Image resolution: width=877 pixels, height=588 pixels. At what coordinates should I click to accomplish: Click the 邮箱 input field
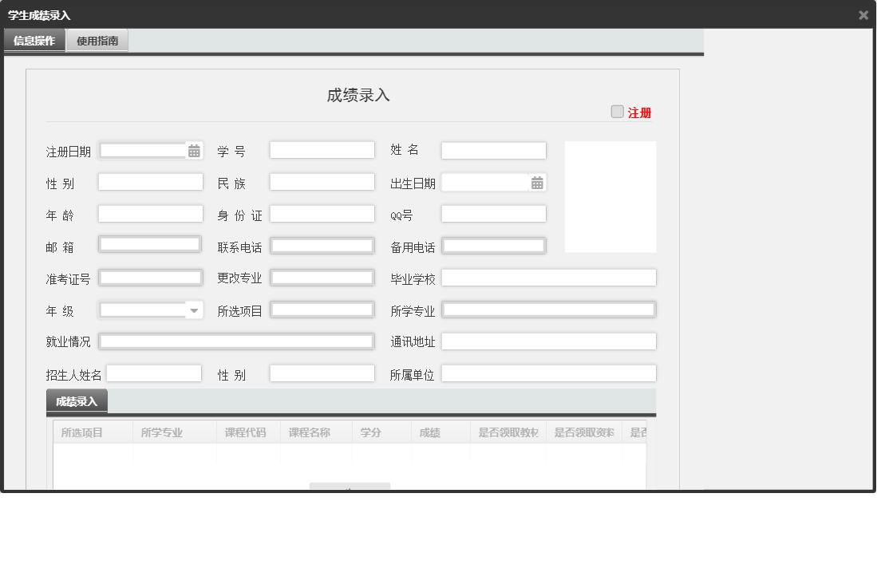click(150, 245)
